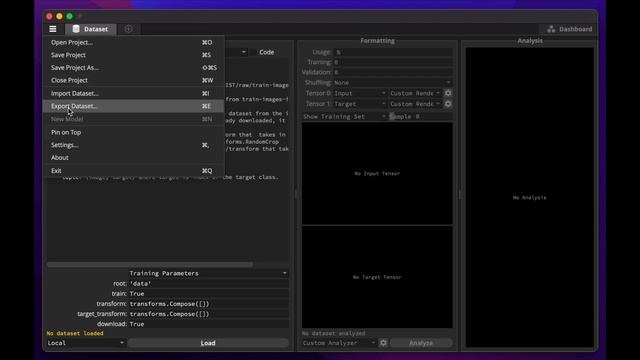Click the 'No Analysis' placeholder text
This screenshot has height=360, width=640.
[x=529, y=198]
